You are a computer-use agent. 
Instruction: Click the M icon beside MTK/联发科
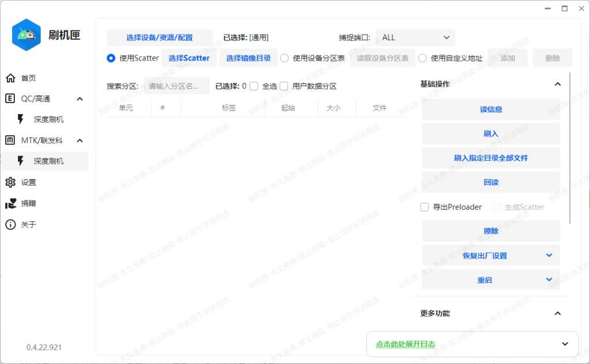10,140
